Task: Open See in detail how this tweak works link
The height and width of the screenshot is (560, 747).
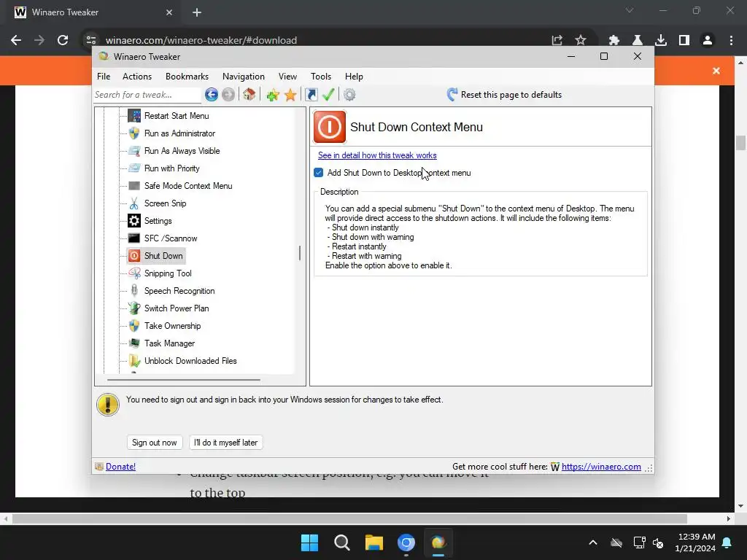Action: pos(377,155)
